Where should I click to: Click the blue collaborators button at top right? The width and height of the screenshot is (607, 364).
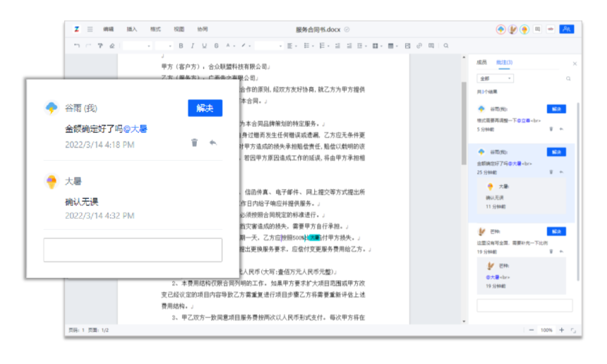coord(566,29)
